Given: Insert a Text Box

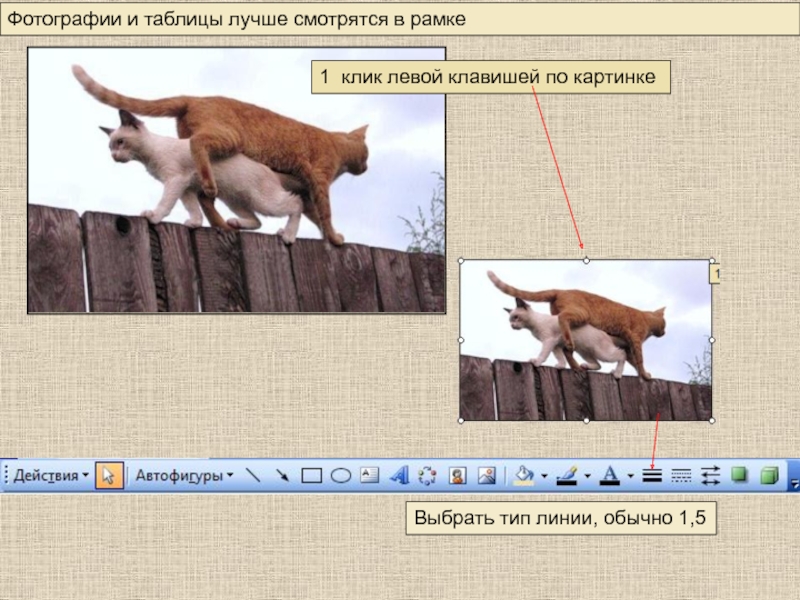Looking at the screenshot, I should 369,475.
